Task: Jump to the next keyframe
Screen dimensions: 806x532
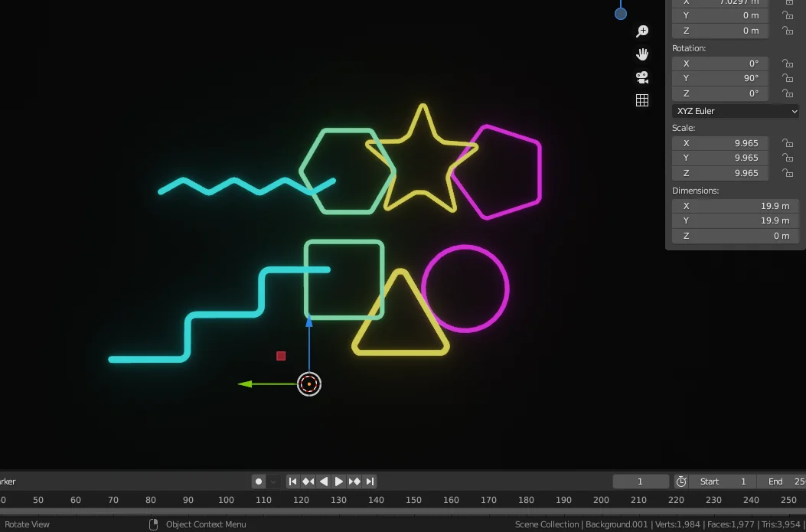Action: (x=354, y=481)
